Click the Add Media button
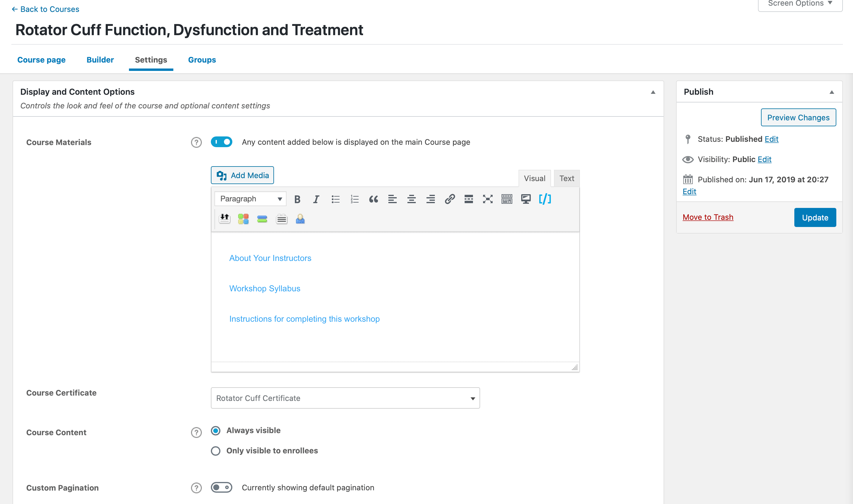The height and width of the screenshot is (504, 853). [x=242, y=175]
